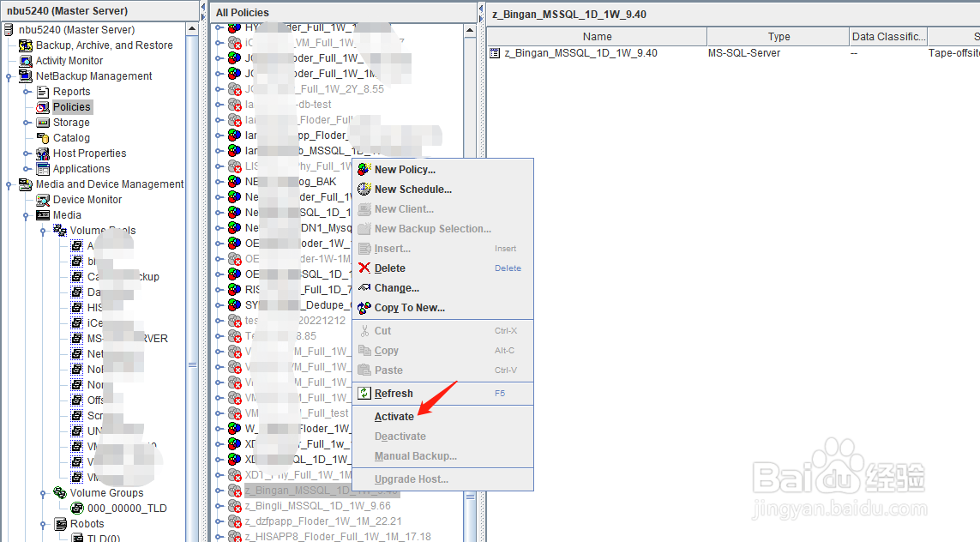This screenshot has width=980, height=542.
Task: Click the New Policy icon in menu
Action: pos(364,170)
